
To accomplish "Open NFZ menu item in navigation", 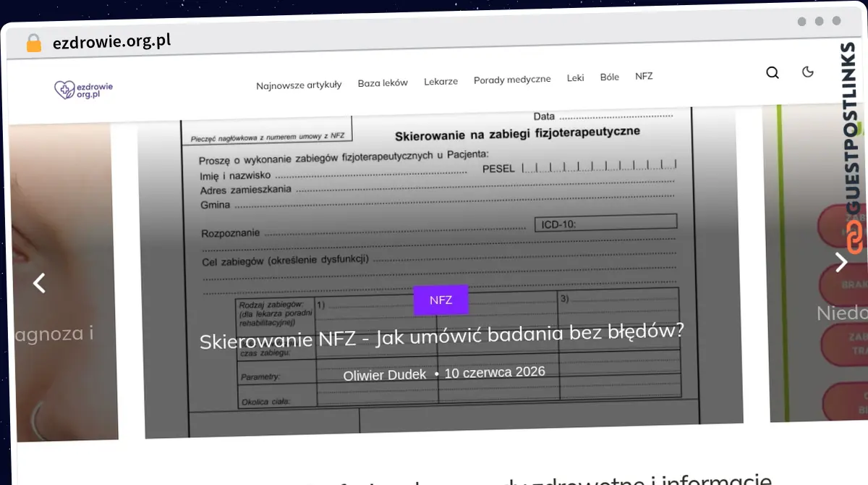I will point(644,75).
